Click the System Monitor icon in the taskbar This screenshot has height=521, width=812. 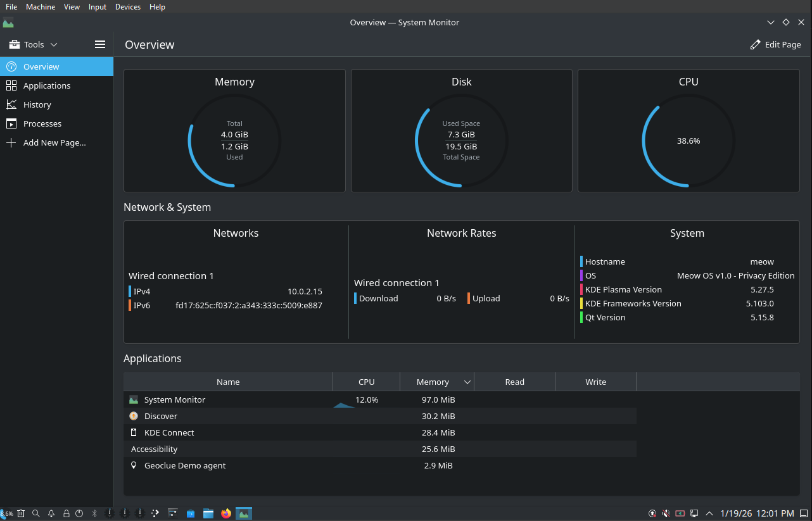click(x=244, y=513)
